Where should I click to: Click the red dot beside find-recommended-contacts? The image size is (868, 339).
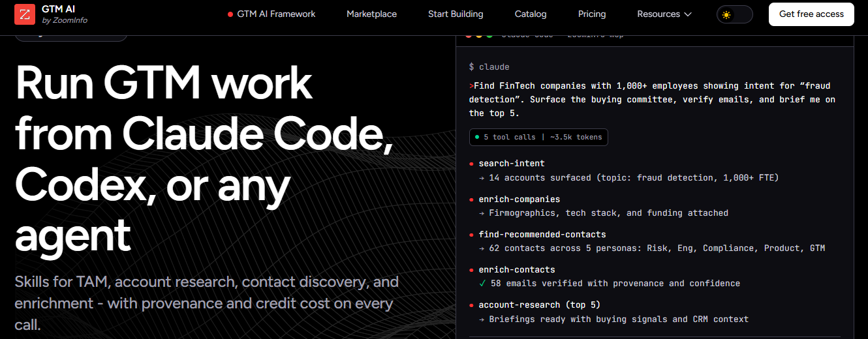(471, 234)
